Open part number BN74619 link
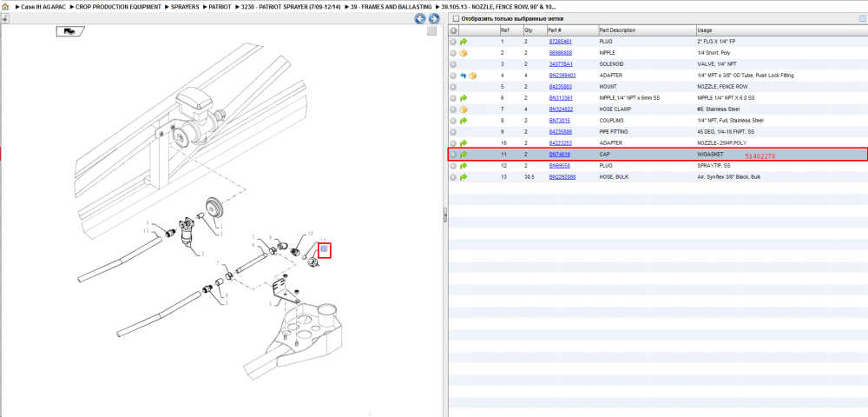This screenshot has height=417, width=868. 560,155
